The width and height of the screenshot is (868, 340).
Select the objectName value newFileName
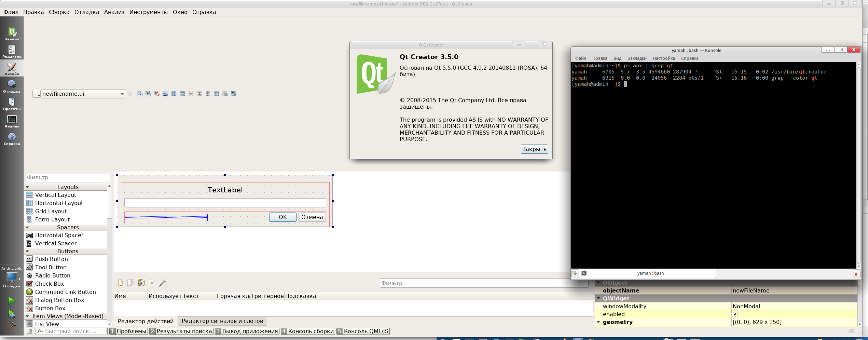pos(794,290)
